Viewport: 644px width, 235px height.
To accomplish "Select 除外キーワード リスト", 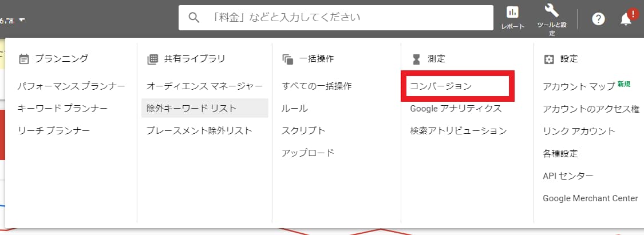I will (192, 109).
